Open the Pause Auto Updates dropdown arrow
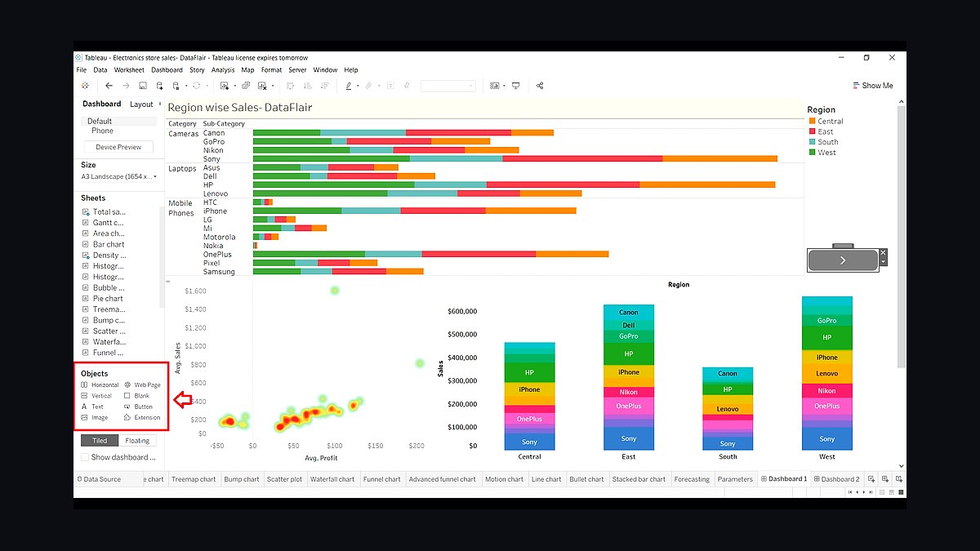 pos(185,86)
